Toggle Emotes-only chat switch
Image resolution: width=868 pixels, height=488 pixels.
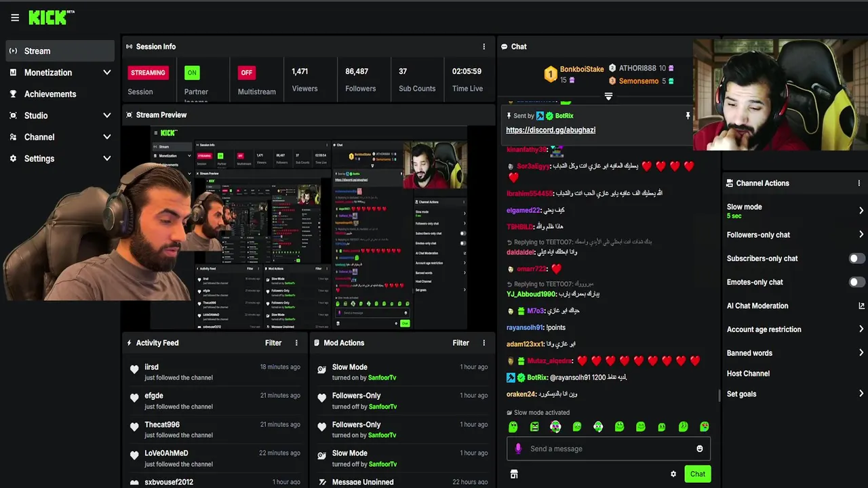pyautogui.click(x=857, y=282)
